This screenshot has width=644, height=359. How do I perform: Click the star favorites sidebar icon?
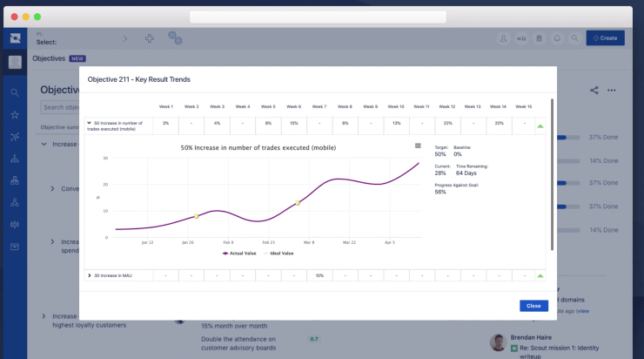(x=15, y=114)
